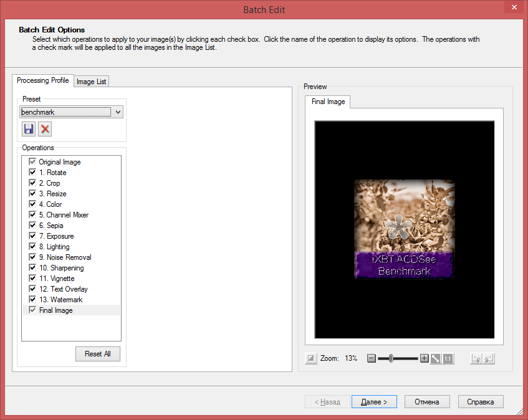The image size is (528, 420).
Task: Disable the Color operation checkbox
Action: point(32,204)
